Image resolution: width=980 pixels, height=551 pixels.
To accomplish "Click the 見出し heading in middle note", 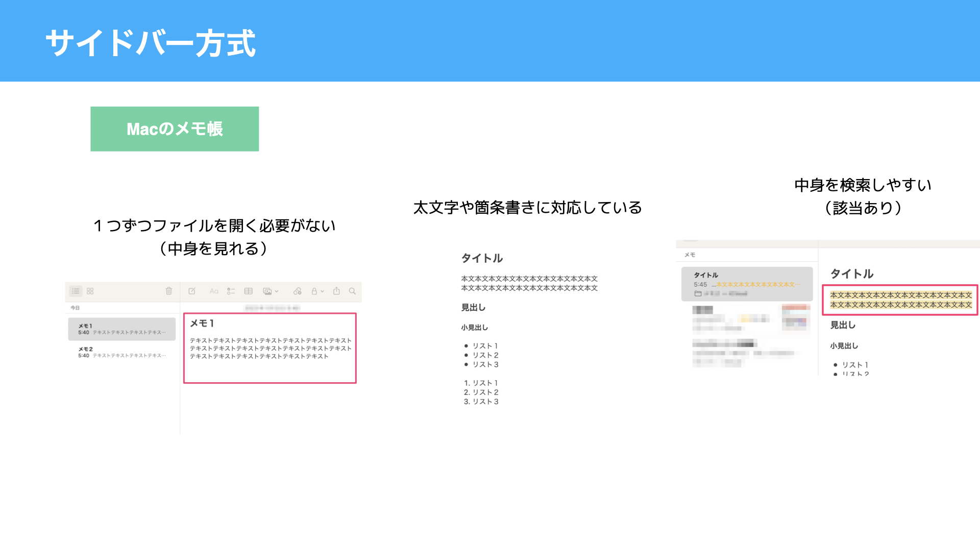I will click(473, 308).
